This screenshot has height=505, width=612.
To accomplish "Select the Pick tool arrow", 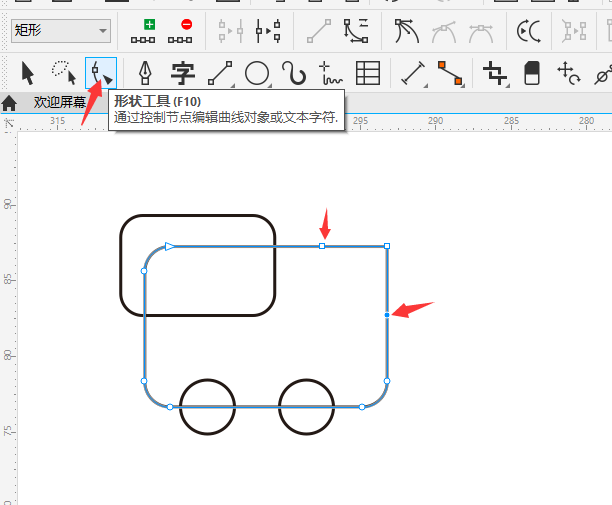I will (x=27, y=73).
